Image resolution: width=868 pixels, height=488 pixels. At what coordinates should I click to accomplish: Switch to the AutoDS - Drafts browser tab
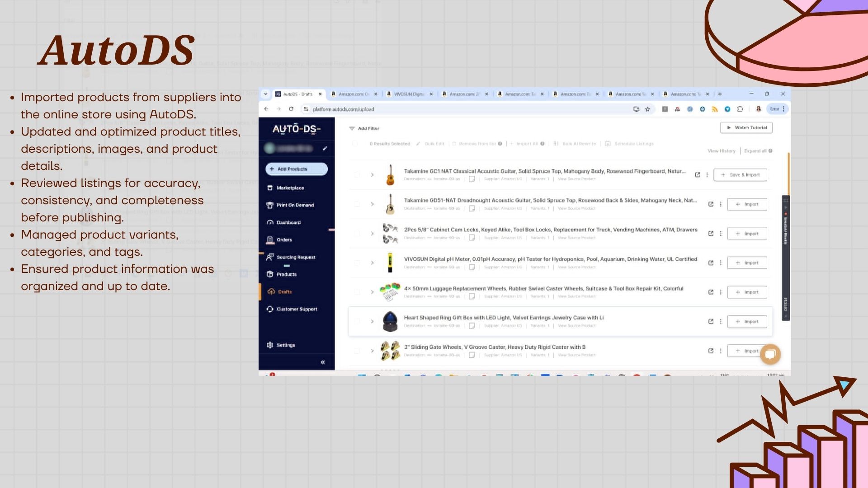coord(298,94)
